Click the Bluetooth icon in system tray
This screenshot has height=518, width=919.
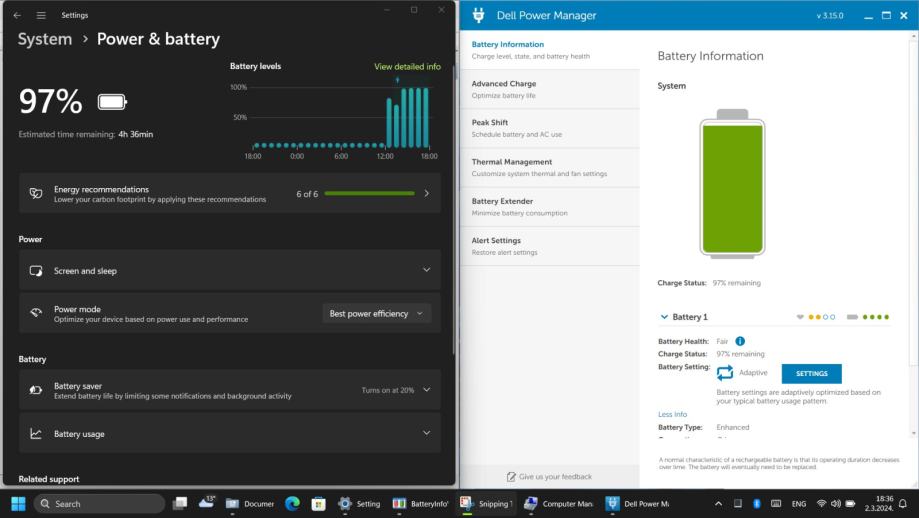click(757, 503)
